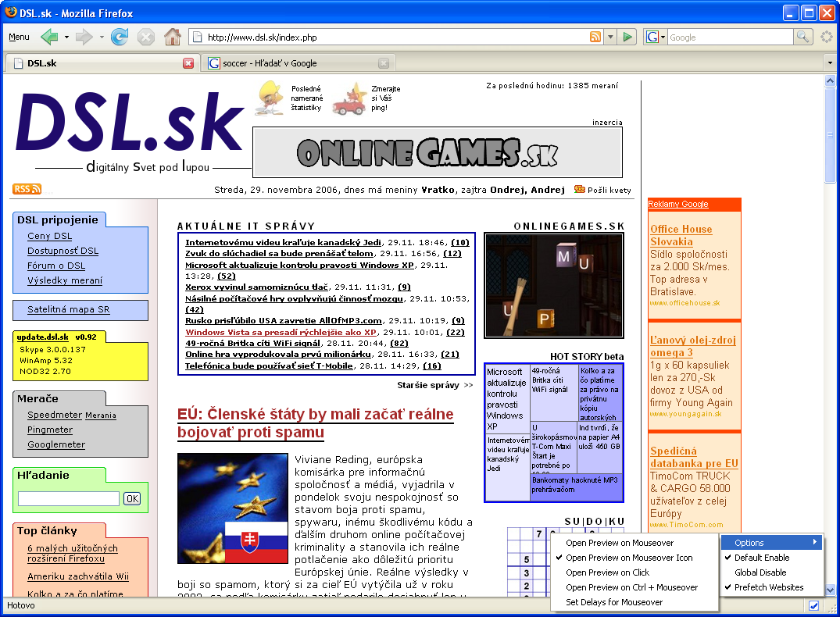Click the status bar checkmark icon
The image size is (840, 617).
[813, 606]
